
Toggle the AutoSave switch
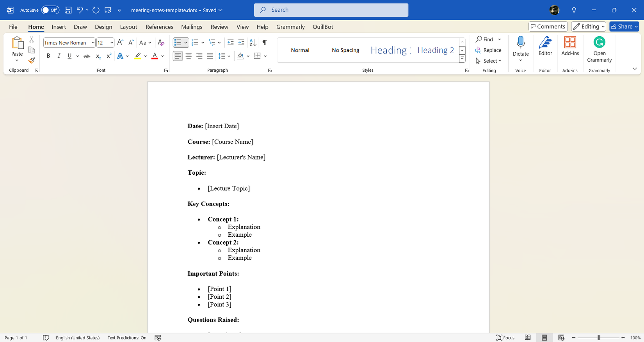50,10
